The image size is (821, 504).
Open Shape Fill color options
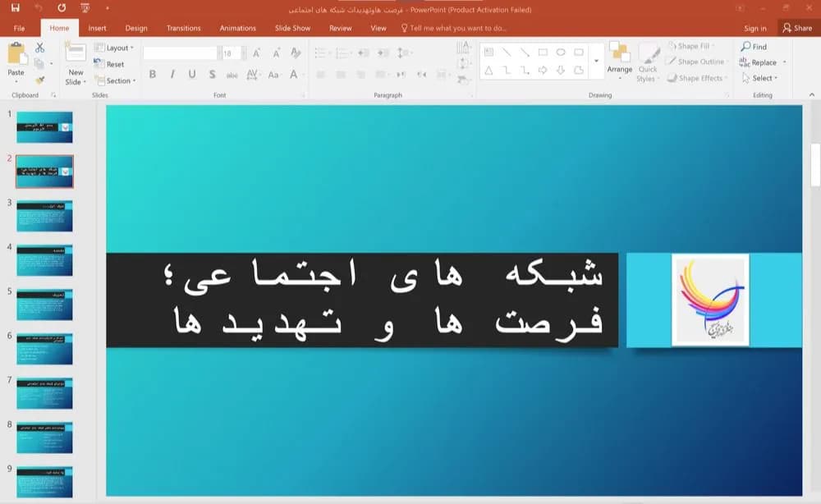tap(691, 46)
